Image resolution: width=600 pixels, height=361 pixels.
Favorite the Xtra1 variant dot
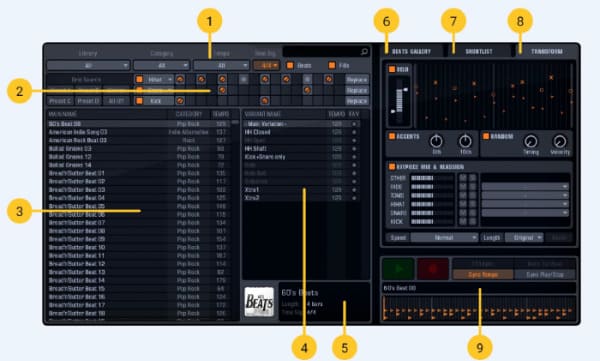pyautogui.click(x=354, y=189)
